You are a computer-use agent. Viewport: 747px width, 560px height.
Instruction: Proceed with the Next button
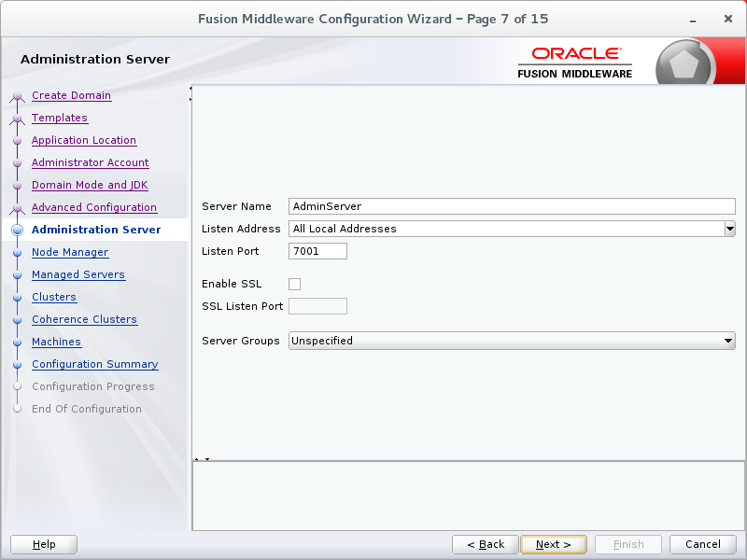[554, 544]
